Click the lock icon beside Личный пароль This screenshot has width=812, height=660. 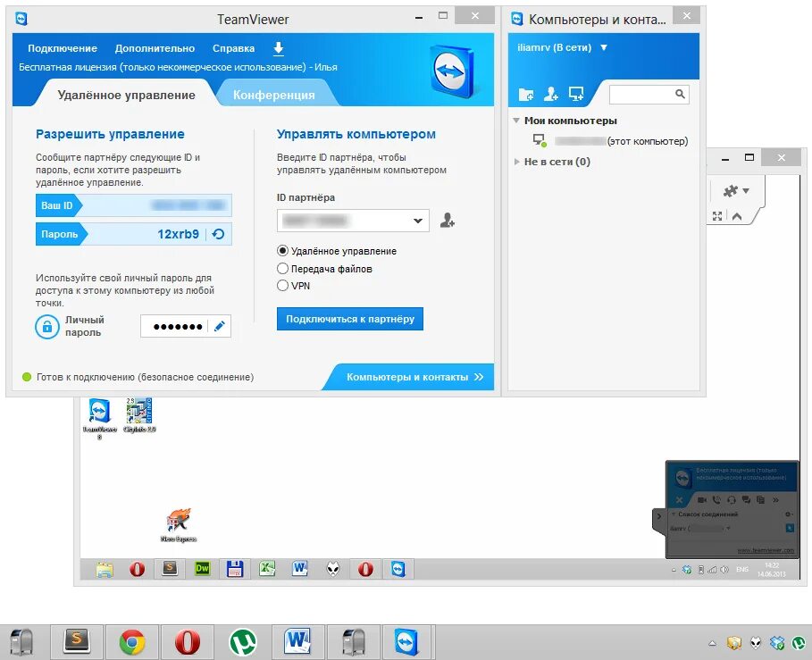point(47,327)
